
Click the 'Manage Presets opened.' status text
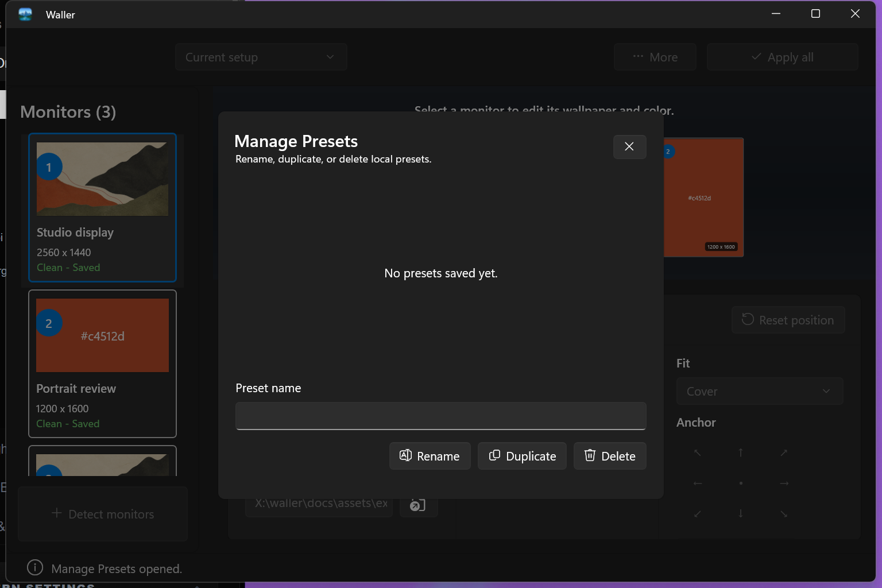pyautogui.click(x=117, y=568)
